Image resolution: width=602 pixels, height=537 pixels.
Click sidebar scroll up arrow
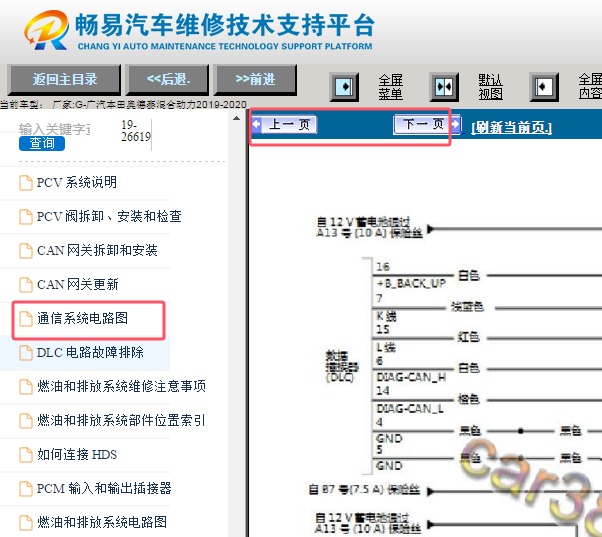pyautogui.click(x=236, y=118)
